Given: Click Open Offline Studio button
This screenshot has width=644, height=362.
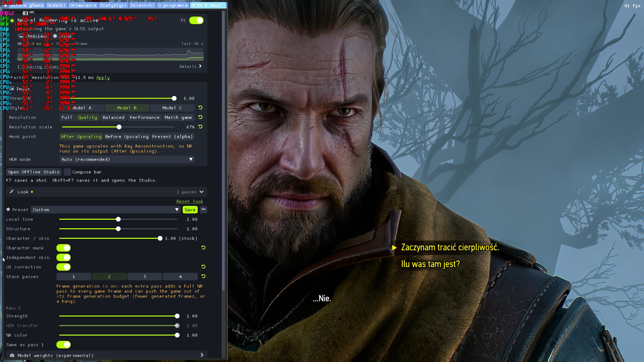Looking at the screenshot, I should coord(34,172).
